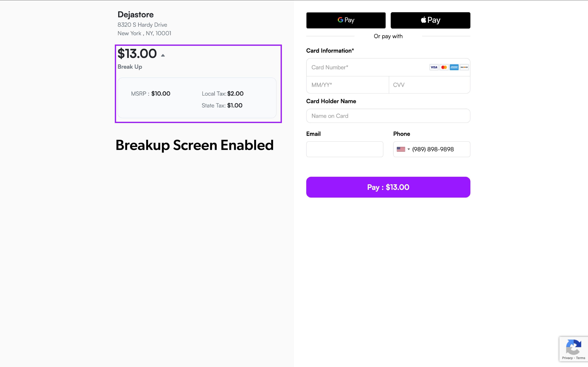The width and height of the screenshot is (588, 367).
Task: Pay with Apple Pay
Action: [430, 20]
